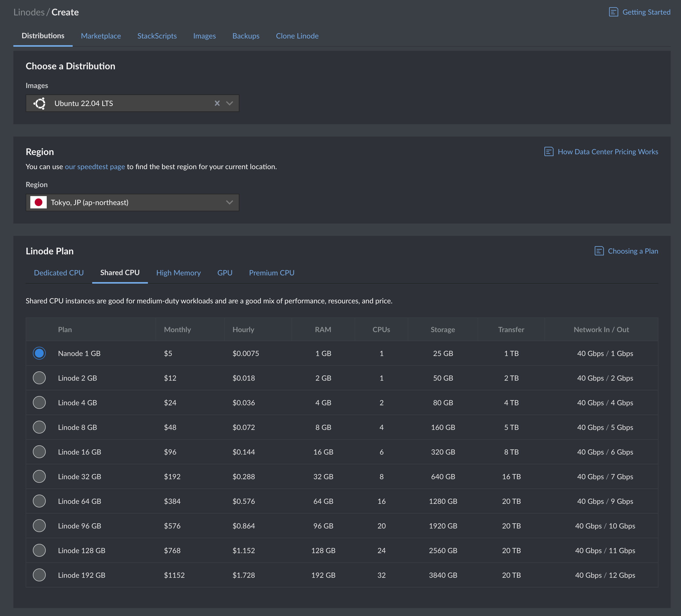The height and width of the screenshot is (616, 681).
Task: Open the Clone Linode tab
Action: point(297,36)
